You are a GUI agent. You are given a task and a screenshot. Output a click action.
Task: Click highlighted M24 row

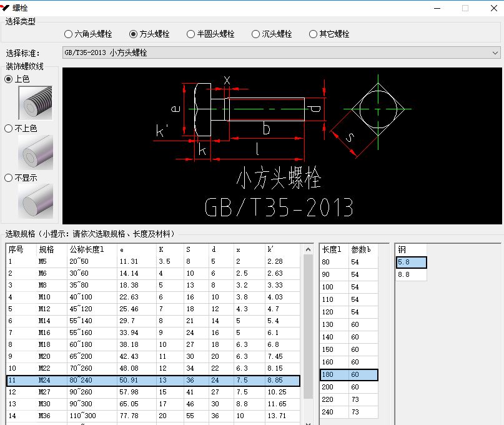pos(153,380)
